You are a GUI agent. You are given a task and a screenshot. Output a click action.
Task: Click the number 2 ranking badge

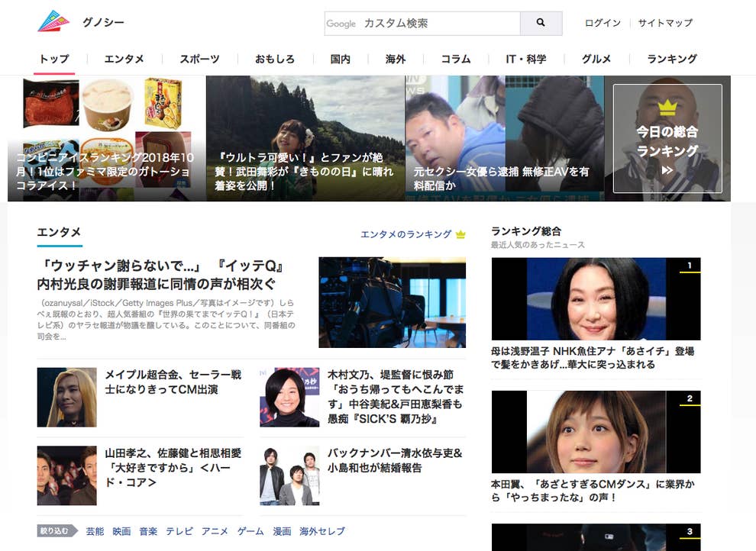coord(690,398)
